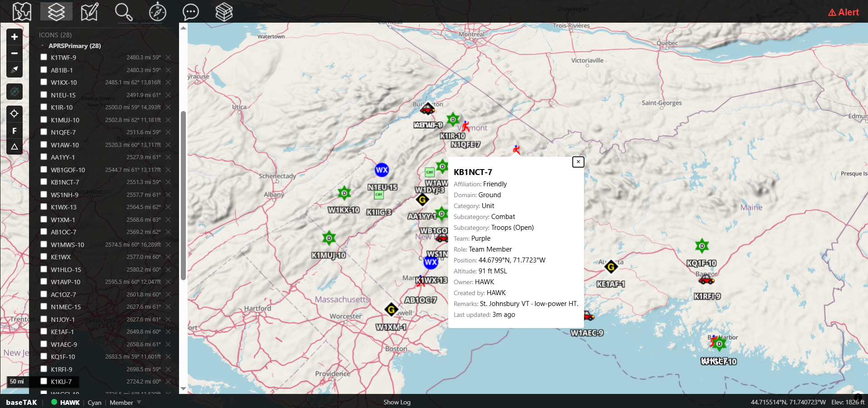Open Show Log in status bar
Viewport: 868px width, 408px height.
397,402
